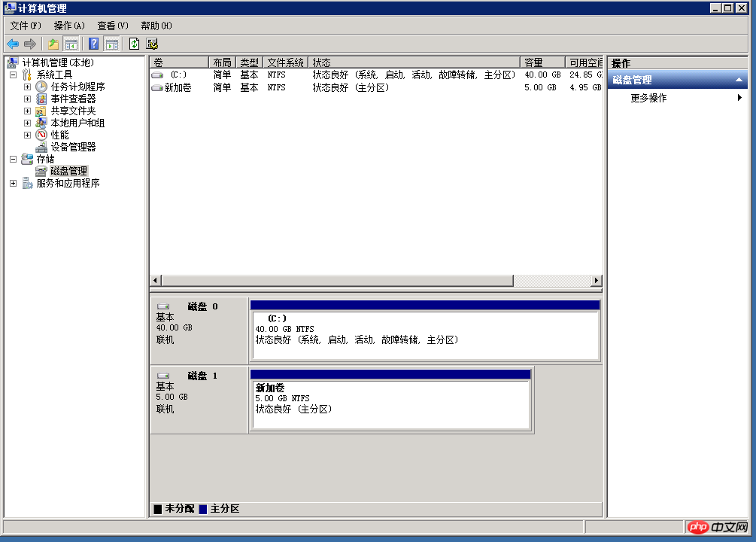Viewport: 756px width, 542px height.
Task: Click the C: volume drive icon in list
Action: [x=157, y=75]
